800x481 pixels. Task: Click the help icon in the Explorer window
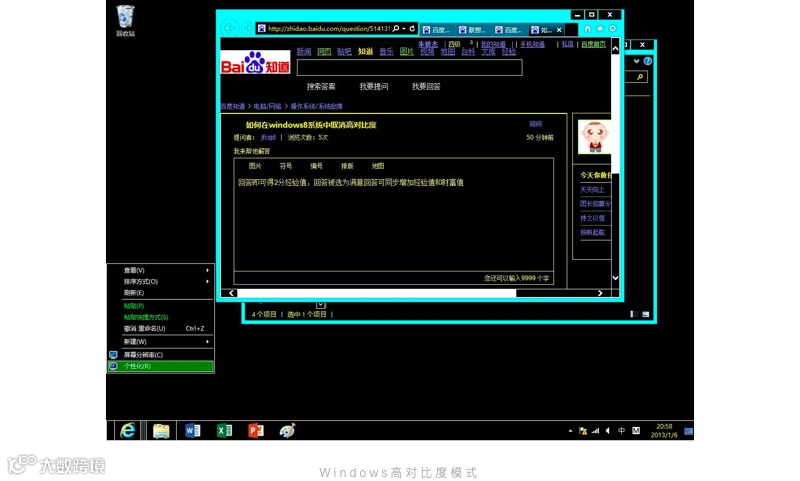[x=647, y=61]
